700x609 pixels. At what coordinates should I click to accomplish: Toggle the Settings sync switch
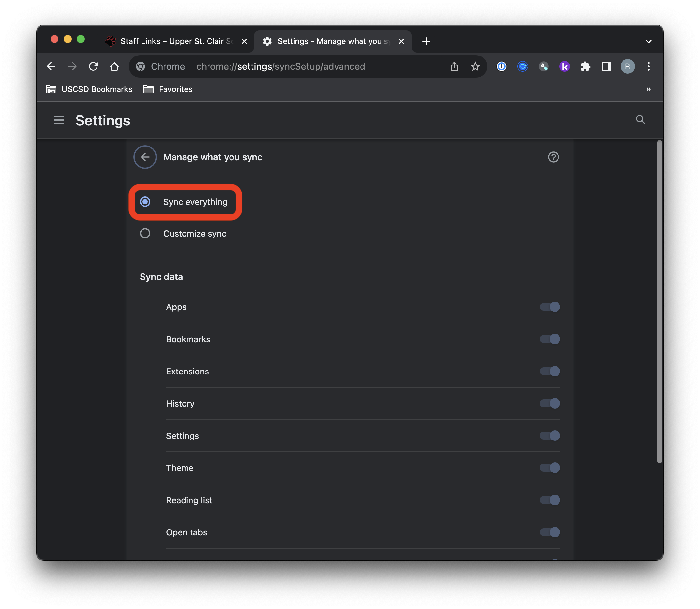pos(550,436)
